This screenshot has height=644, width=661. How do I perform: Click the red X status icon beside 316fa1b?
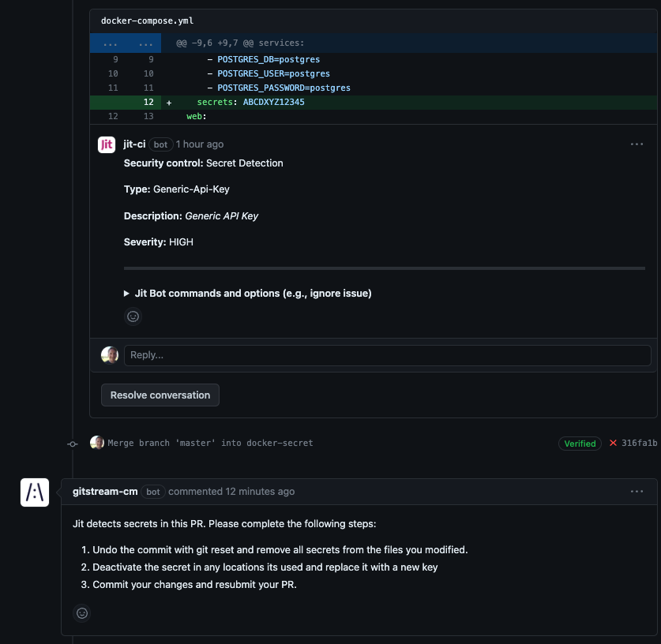(614, 443)
